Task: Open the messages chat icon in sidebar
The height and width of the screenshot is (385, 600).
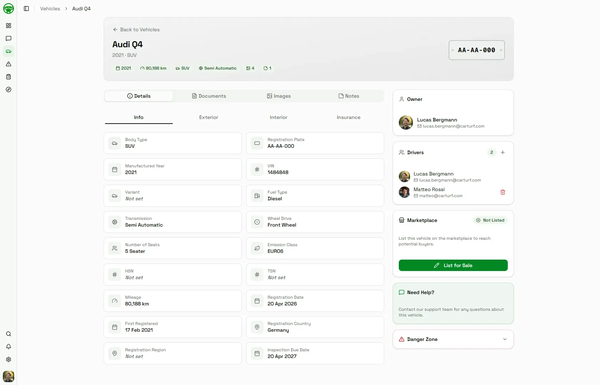Action: 8,38
